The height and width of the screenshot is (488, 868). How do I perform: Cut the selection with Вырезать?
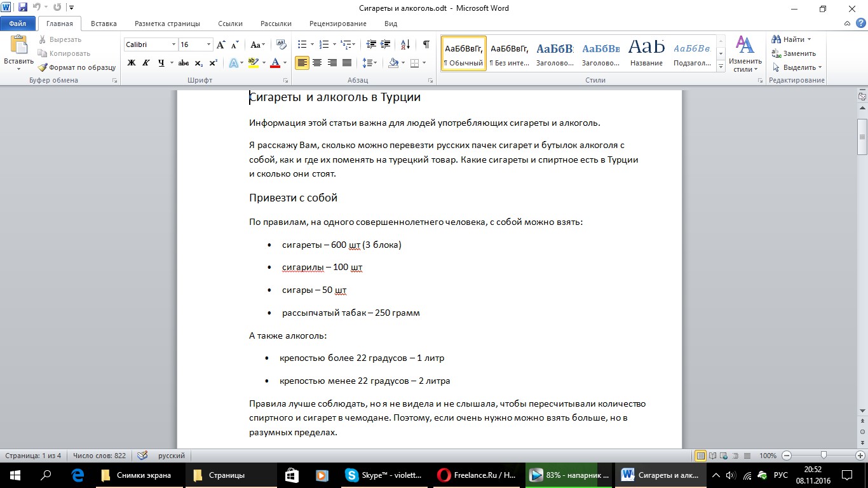(x=60, y=39)
